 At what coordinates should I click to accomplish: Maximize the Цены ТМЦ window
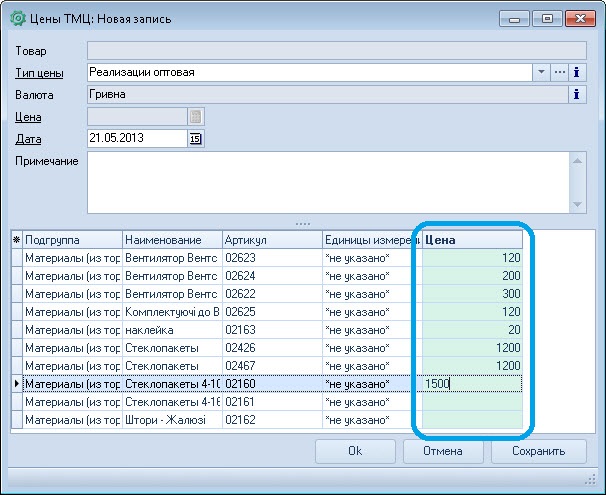[547, 19]
